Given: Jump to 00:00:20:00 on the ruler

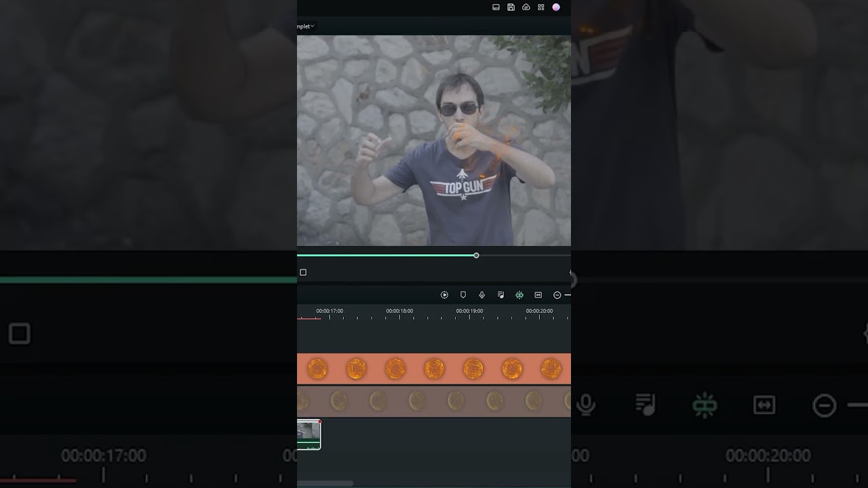Looking at the screenshot, I should click(x=539, y=311).
